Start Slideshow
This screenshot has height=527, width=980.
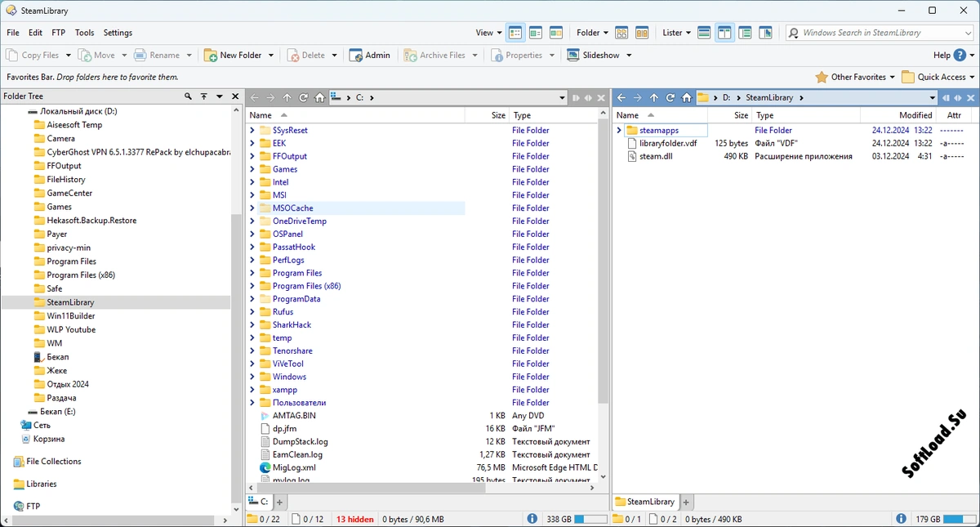[594, 55]
